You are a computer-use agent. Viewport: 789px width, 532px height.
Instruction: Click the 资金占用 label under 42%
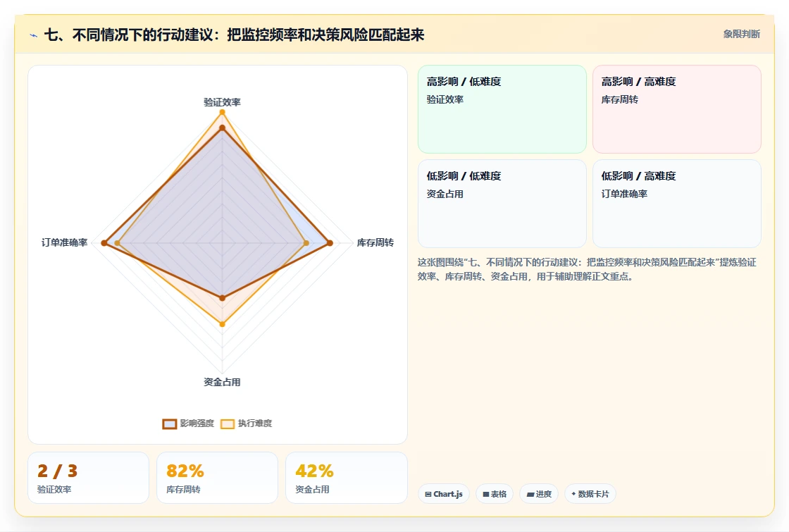tap(312, 489)
